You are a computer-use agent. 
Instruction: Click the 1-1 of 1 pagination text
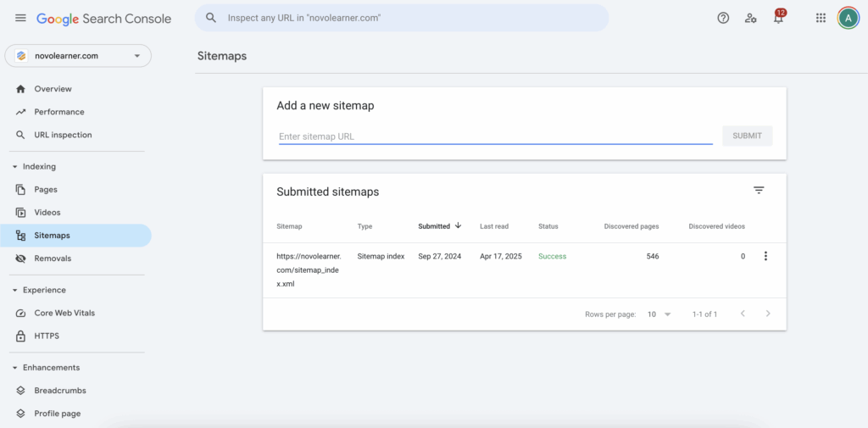[704, 314]
